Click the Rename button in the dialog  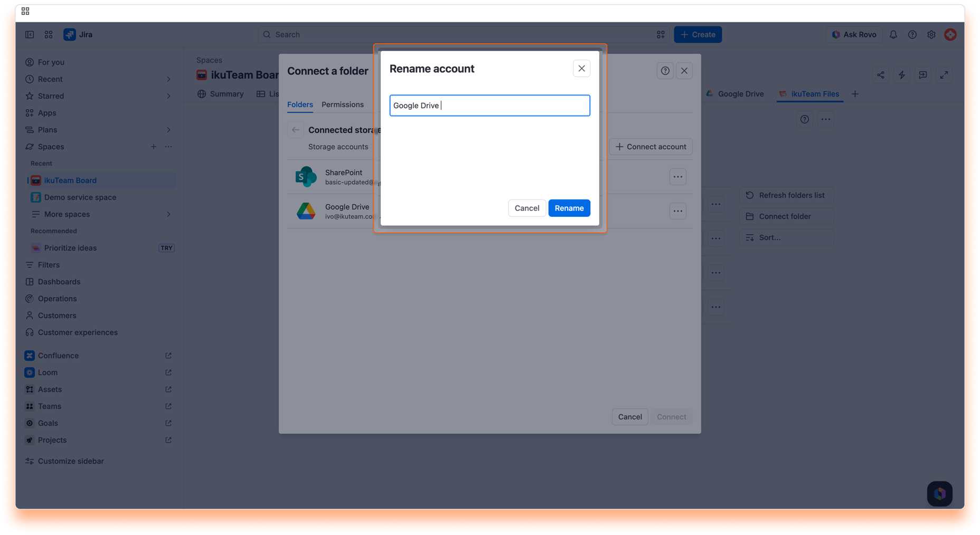tap(569, 208)
